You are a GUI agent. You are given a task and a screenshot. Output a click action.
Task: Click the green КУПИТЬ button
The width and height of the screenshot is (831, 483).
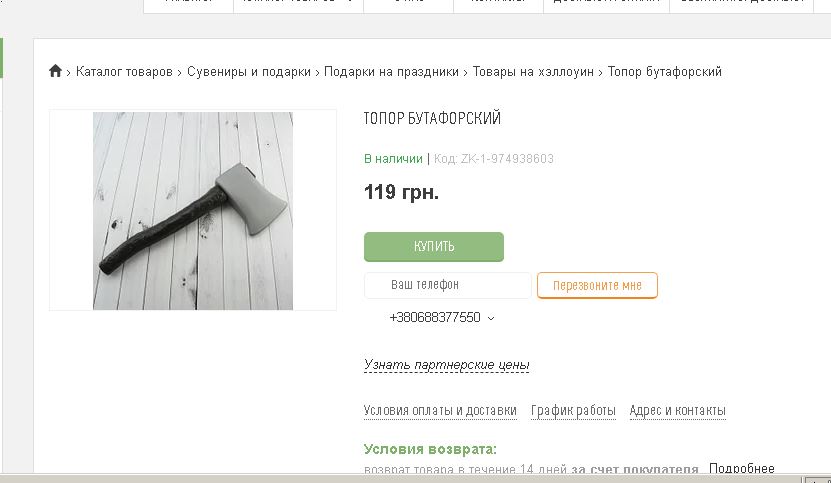[434, 247]
